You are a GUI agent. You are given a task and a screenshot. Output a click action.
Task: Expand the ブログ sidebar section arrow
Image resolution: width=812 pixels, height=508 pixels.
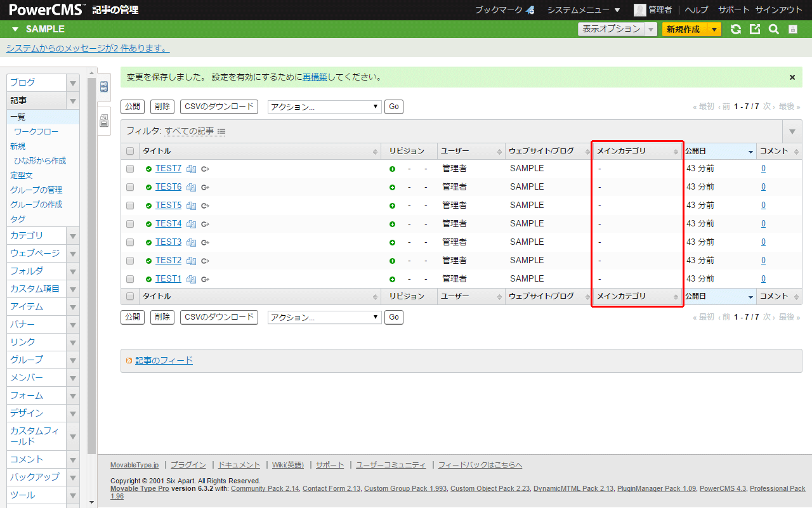tap(73, 83)
